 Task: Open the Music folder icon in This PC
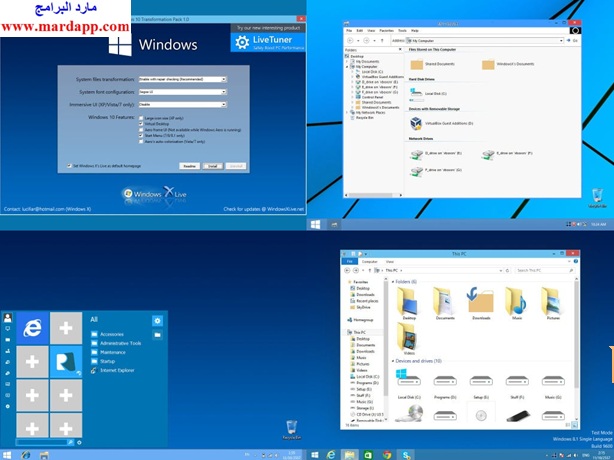[516, 304]
